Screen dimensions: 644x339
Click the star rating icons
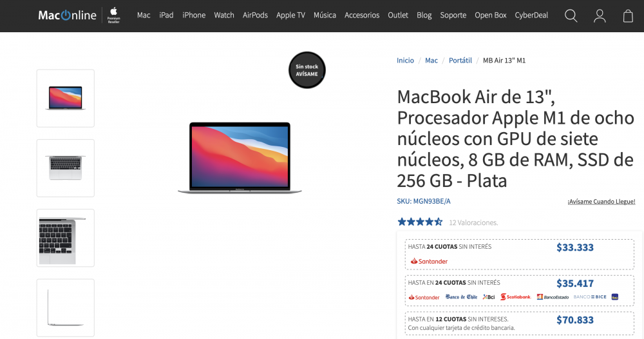point(420,222)
